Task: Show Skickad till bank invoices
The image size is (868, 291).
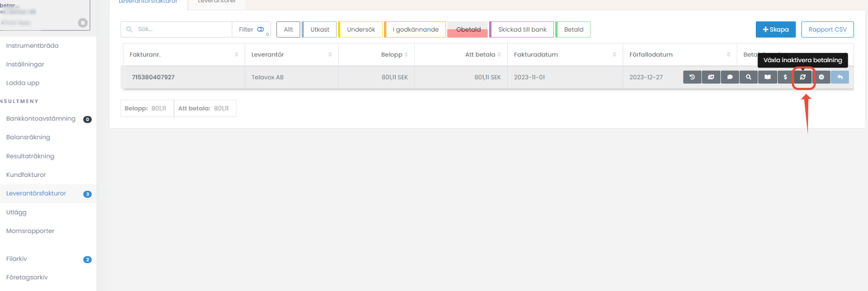Action: [x=522, y=29]
